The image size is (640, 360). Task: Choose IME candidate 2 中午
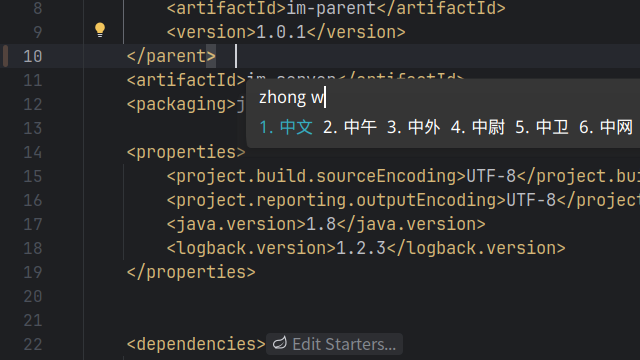tap(350, 127)
